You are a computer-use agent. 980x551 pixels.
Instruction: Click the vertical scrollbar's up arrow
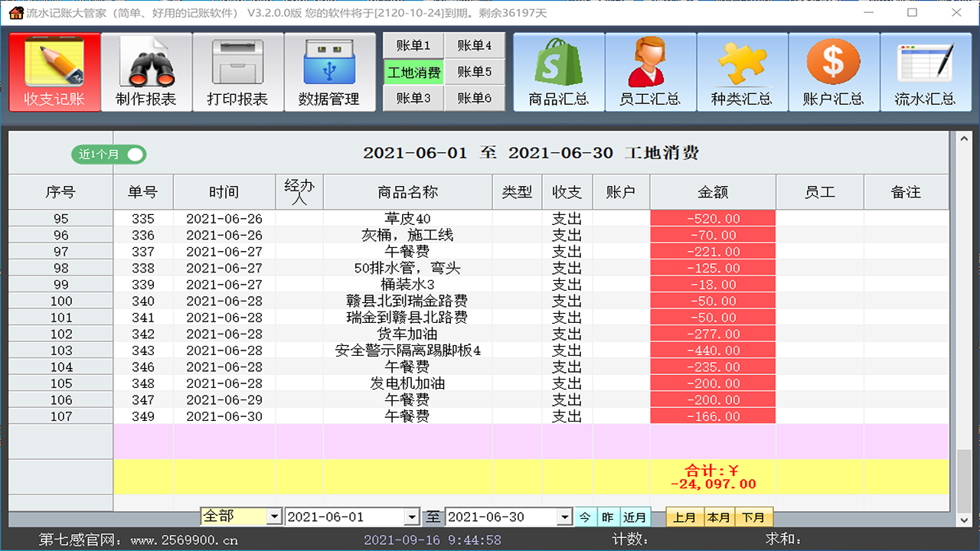(963, 139)
